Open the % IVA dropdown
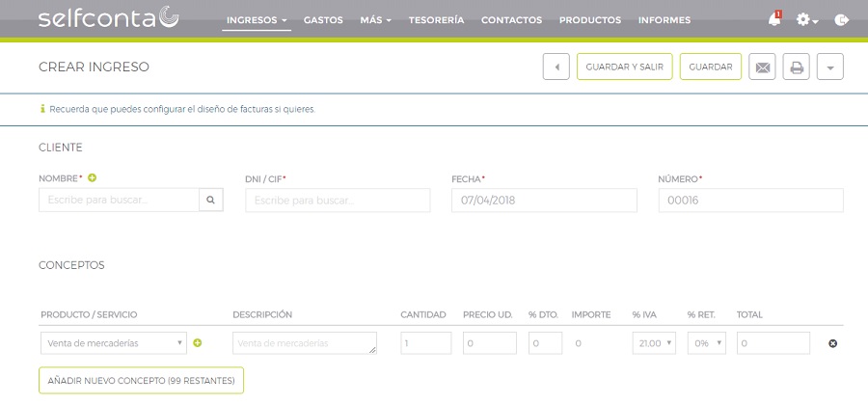 click(x=654, y=343)
